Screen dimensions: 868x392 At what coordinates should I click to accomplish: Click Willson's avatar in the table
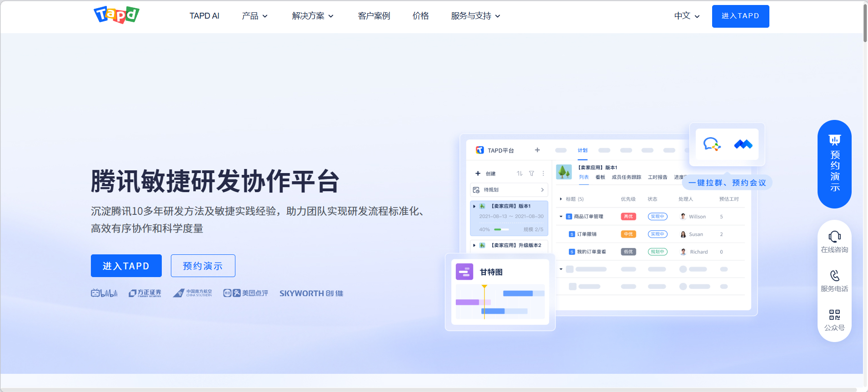tap(683, 217)
